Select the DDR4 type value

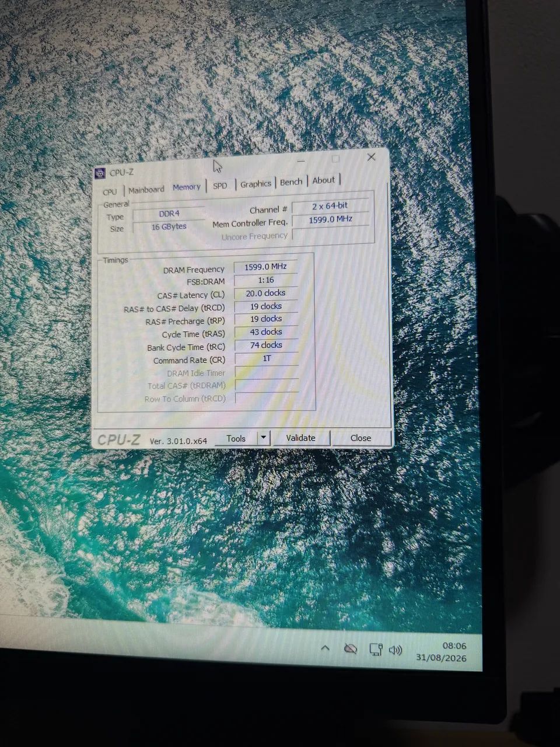point(169,214)
